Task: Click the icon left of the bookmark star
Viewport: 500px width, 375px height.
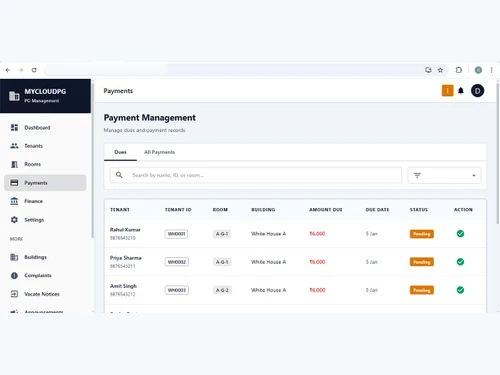Action: coord(428,70)
